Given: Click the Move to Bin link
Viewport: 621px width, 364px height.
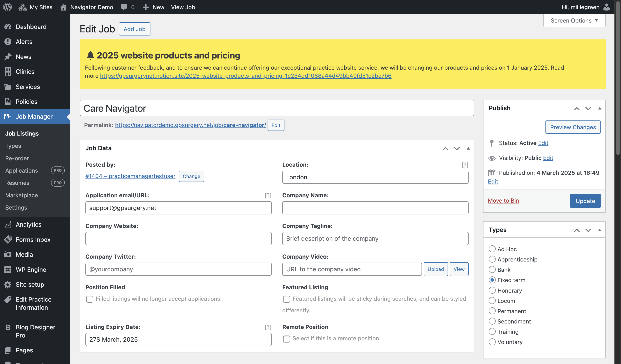Looking at the screenshot, I should (503, 201).
